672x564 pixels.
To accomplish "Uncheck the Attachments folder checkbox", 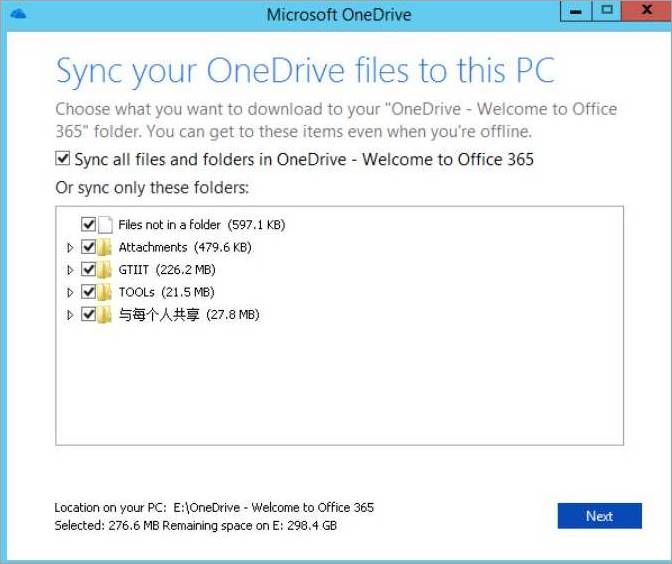I will pos(88,247).
